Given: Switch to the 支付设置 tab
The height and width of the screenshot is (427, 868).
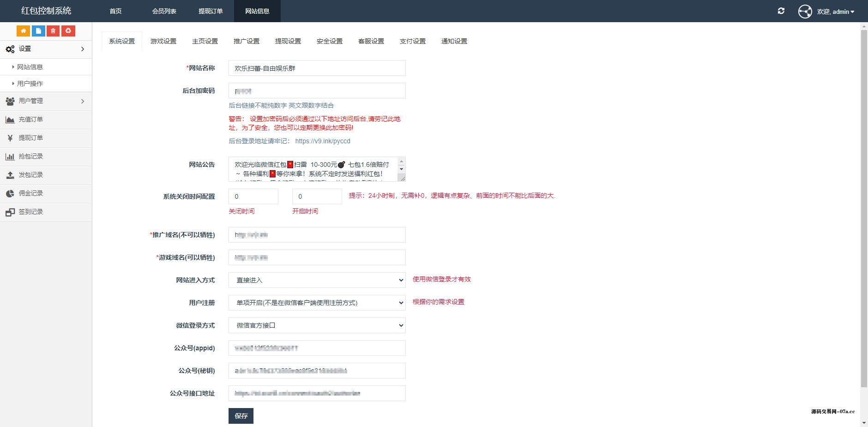Looking at the screenshot, I should 412,41.
